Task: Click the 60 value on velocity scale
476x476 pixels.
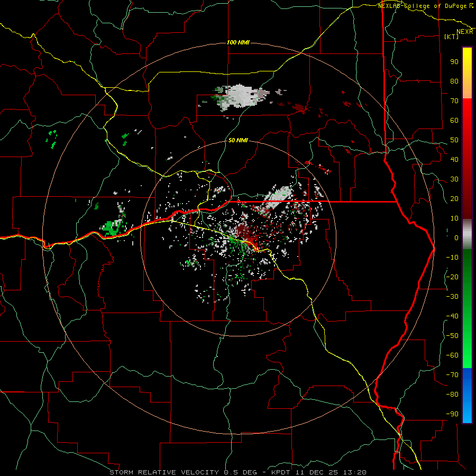Action: (454, 121)
